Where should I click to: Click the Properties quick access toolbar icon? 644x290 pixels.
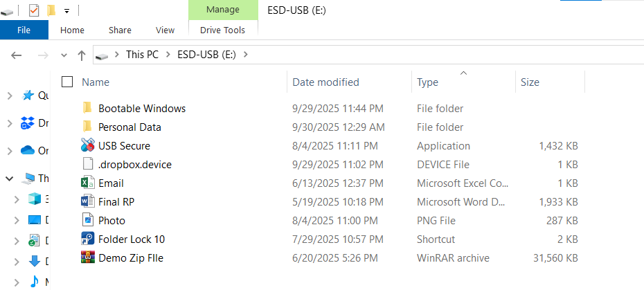34,10
